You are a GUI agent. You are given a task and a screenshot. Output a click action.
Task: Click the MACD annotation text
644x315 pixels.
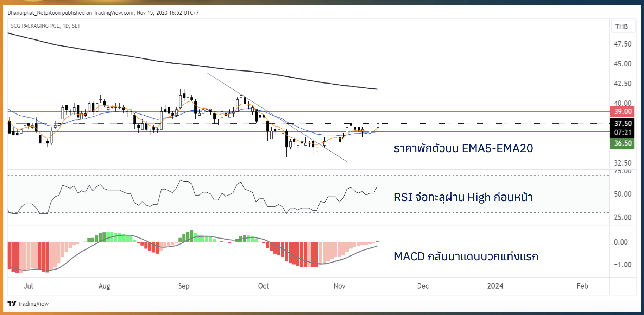tap(466, 256)
